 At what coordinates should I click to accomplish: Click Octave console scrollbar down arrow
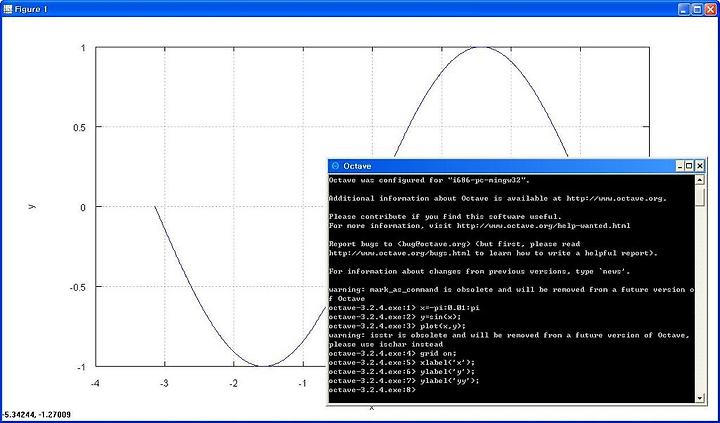[x=699, y=398]
